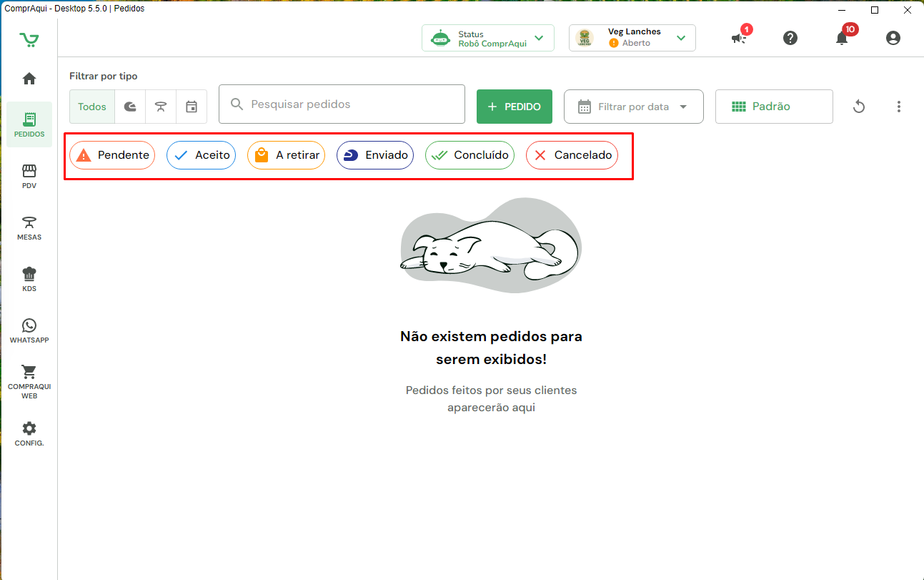The image size is (924, 580).
Task: Open the Home page from sidebar
Action: click(29, 79)
